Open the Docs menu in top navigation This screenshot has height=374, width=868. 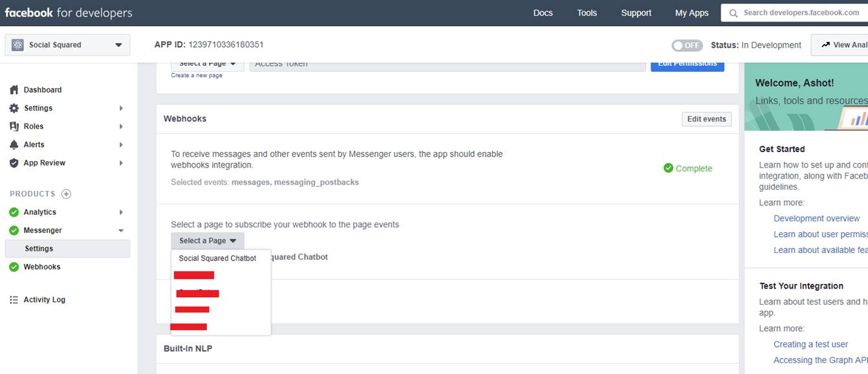tap(543, 13)
